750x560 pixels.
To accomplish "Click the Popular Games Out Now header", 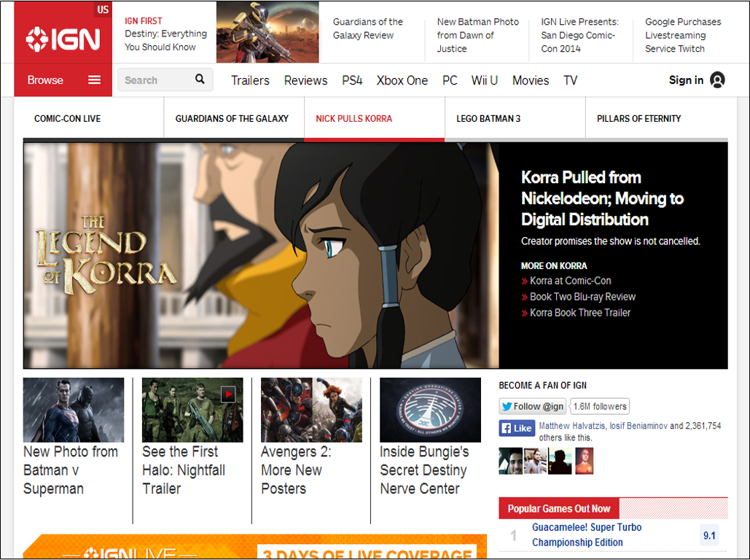I will 558,509.
